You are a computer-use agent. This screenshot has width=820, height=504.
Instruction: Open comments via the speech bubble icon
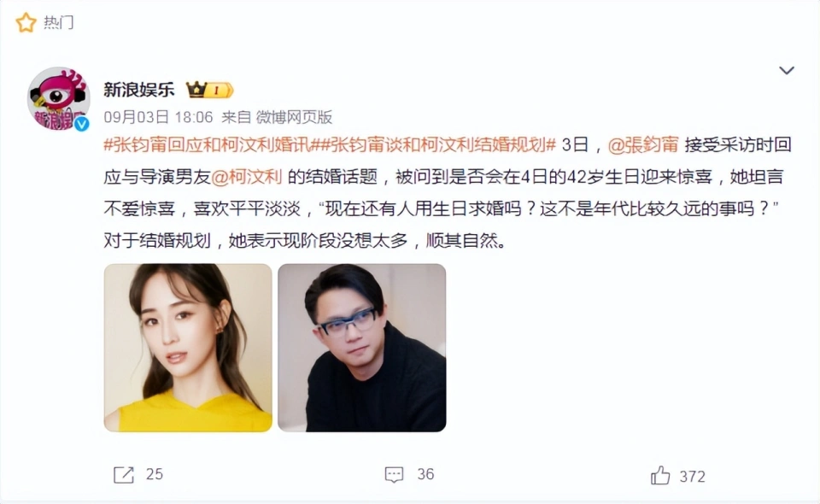395,475
